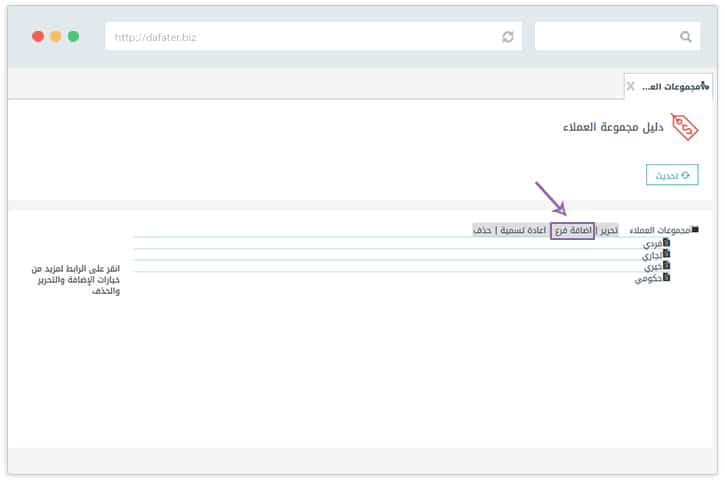The width and height of the screenshot is (725, 485).
Task: Select the خيري customer group
Action: pyautogui.click(x=651, y=267)
